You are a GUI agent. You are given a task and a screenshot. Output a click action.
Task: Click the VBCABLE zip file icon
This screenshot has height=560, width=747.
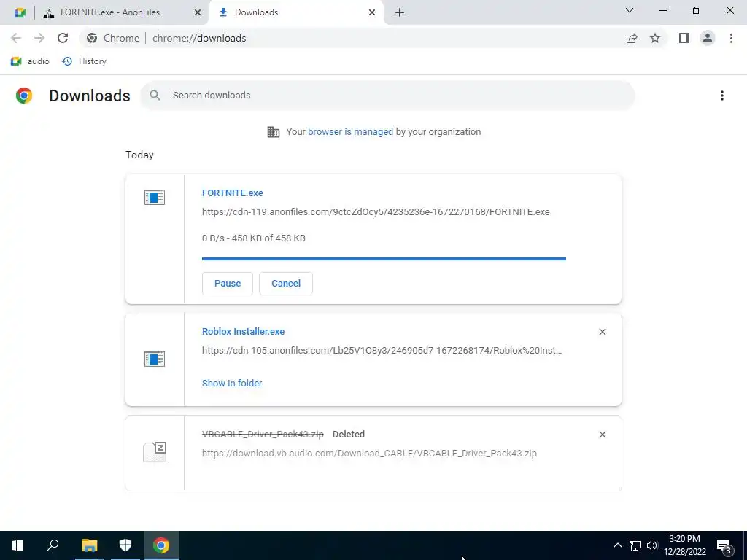155,451
